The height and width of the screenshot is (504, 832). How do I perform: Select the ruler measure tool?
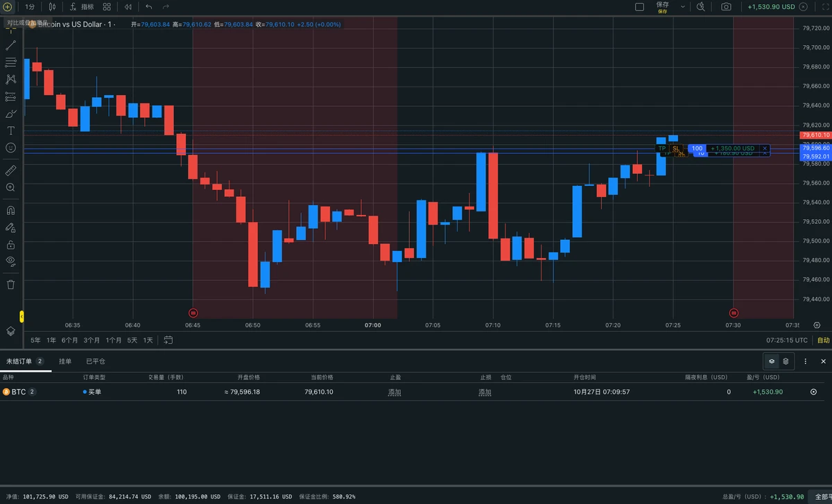[10, 170]
